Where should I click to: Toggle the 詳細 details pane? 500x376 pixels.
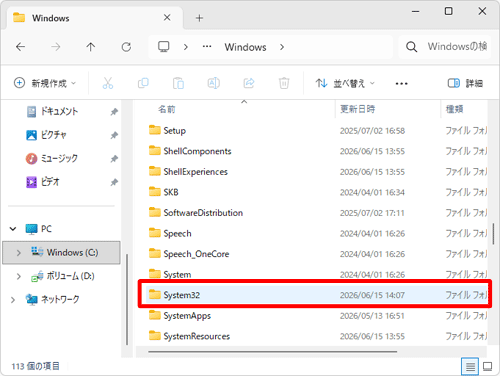465,83
